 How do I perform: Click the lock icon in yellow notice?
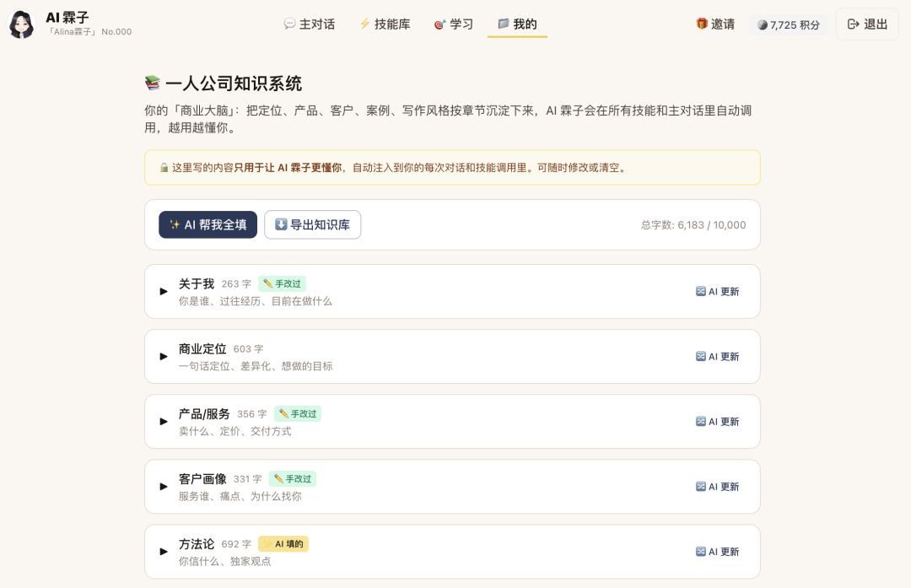pos(164,168)
